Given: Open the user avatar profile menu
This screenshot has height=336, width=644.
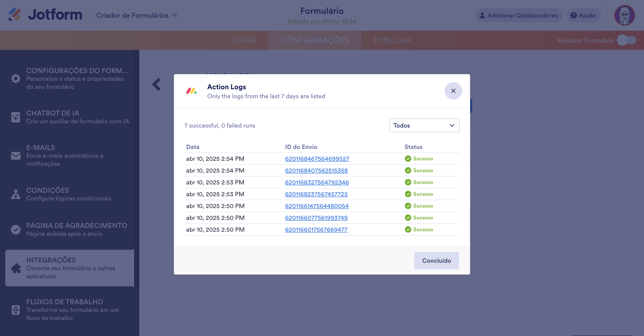Looking at the screenshot, I should click(x=625, y=16).
